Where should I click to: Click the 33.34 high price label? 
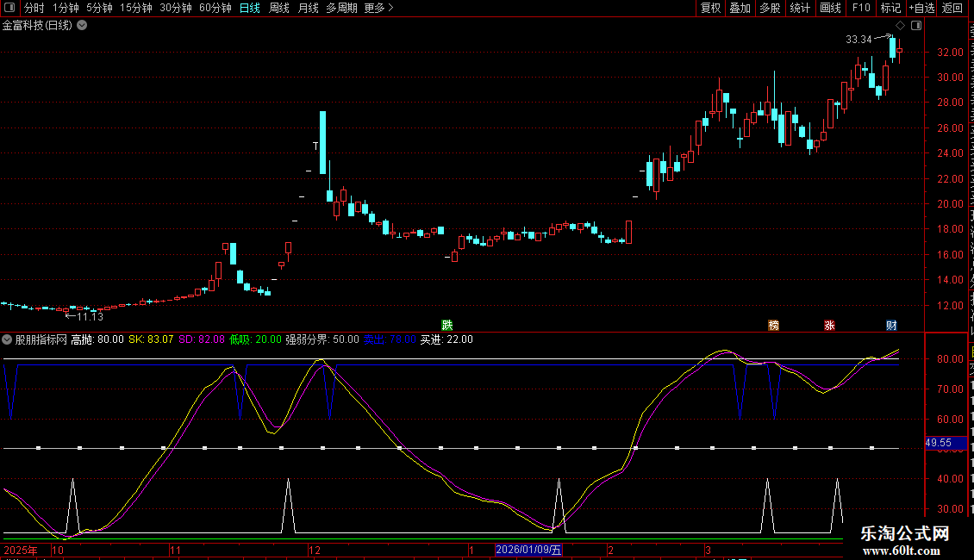click(x=858, y=39)
